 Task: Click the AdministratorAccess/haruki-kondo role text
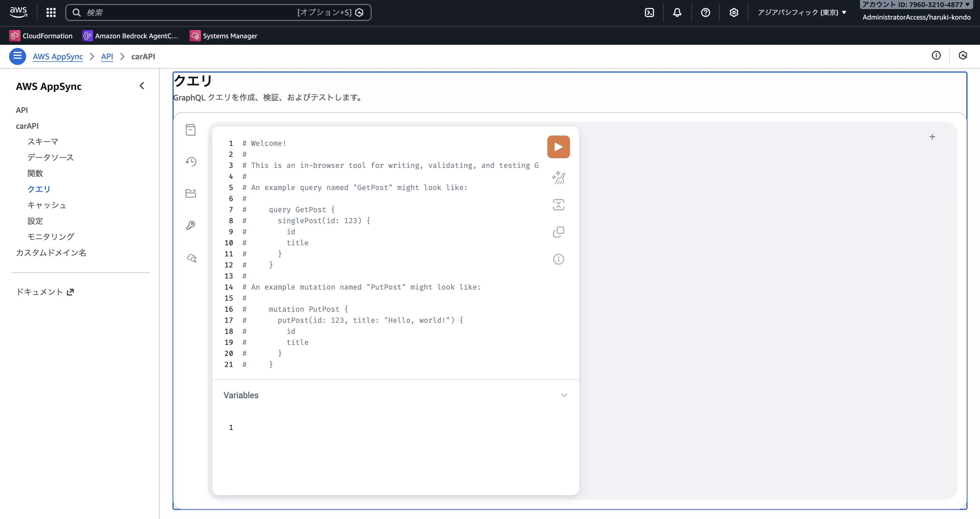916,17
